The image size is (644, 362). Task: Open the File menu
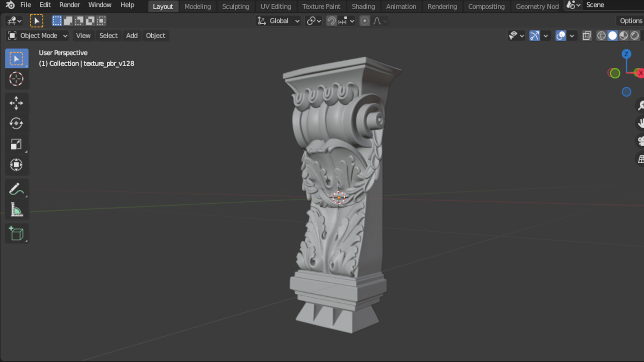(25, 5)
